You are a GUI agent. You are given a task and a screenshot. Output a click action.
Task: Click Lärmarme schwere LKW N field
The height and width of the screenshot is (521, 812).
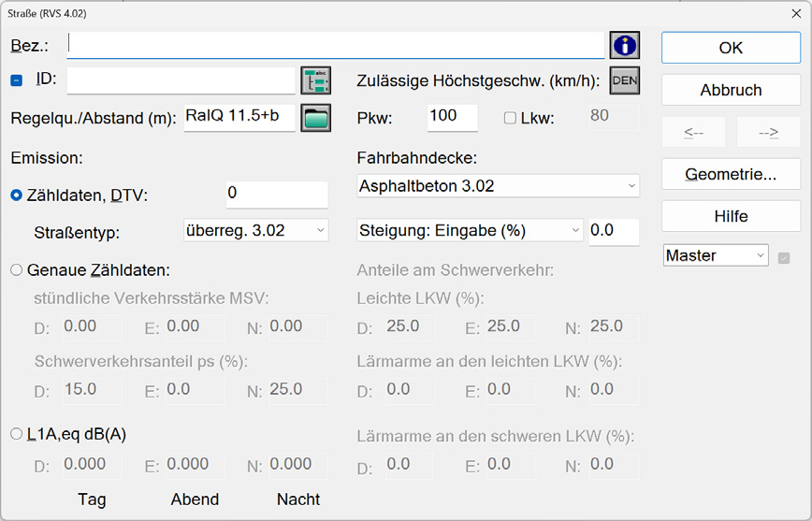[615, 465]
